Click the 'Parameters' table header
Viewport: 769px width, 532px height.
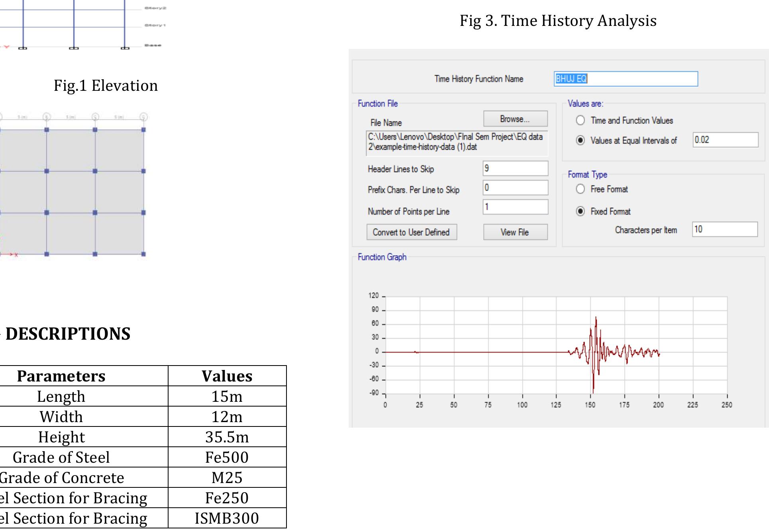[x=61, y=376]
